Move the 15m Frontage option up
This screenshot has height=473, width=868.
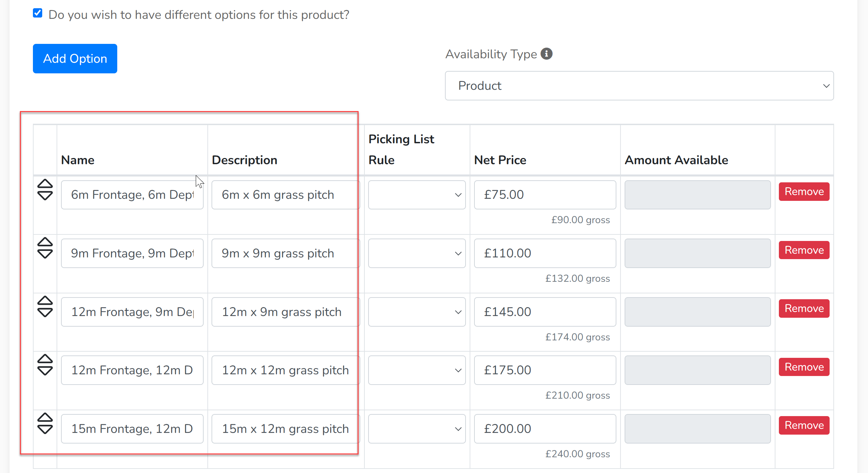coord(45,417)
